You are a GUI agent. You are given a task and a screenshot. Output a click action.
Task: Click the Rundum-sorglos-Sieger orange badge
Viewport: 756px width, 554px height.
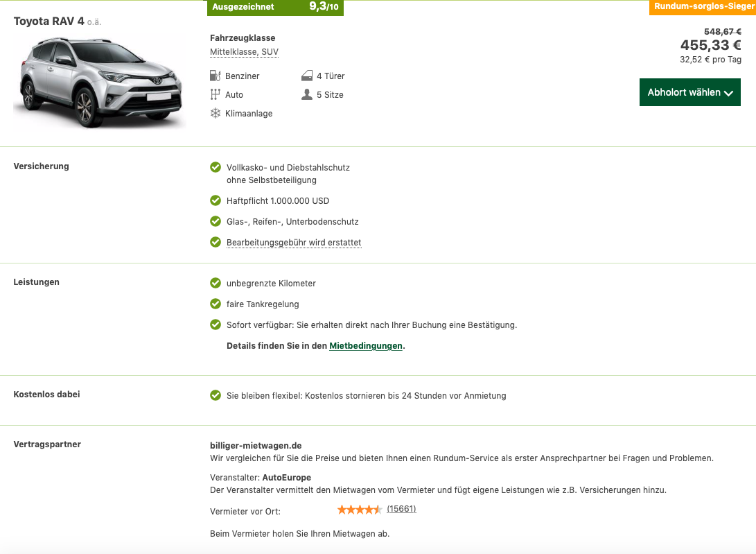tap(703, 7)
